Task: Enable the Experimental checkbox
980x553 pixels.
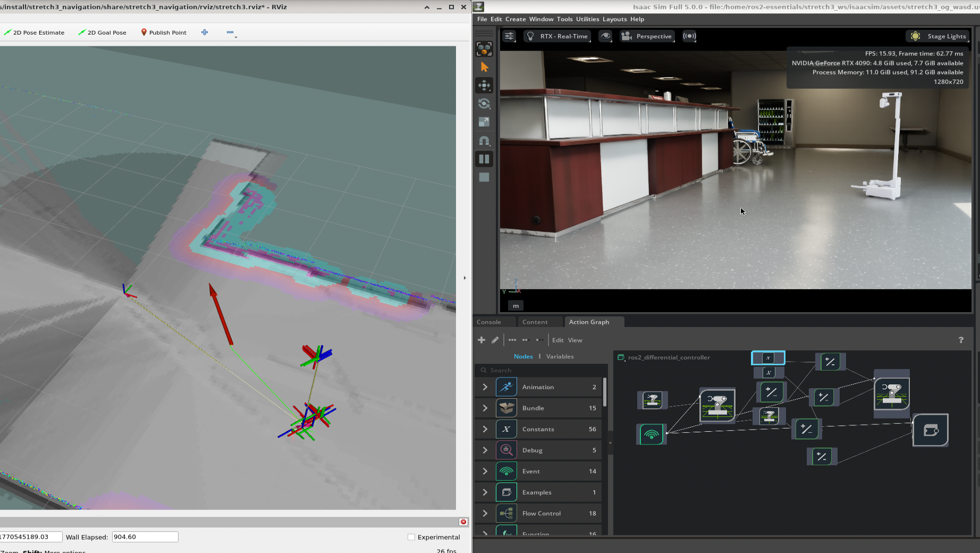Action: pyautogui.click(x=411, y=537)
